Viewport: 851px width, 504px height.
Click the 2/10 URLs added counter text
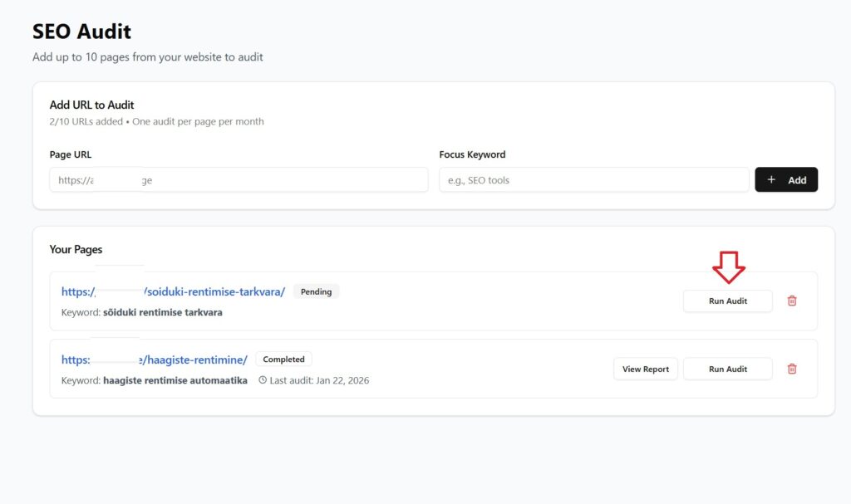click(86, 121)
